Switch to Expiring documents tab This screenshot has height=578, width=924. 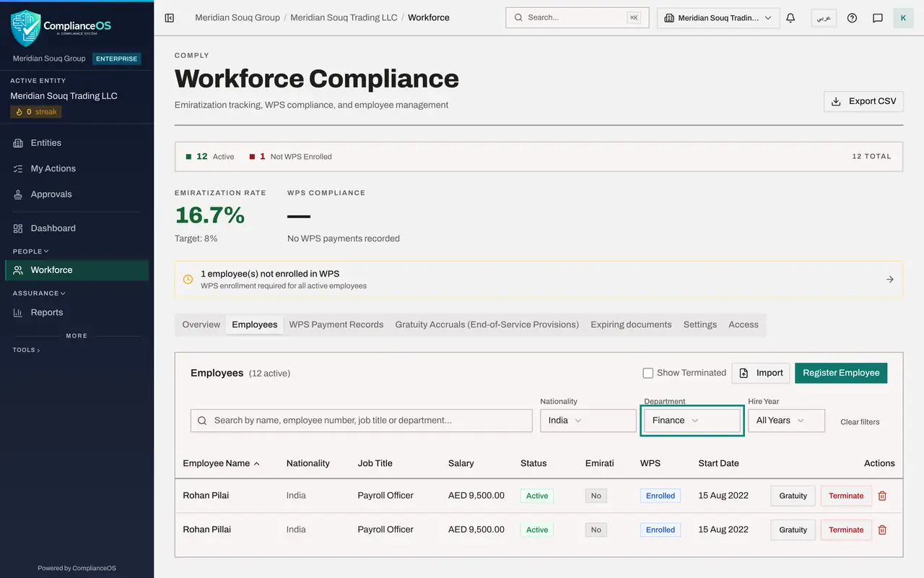[631, 324]
